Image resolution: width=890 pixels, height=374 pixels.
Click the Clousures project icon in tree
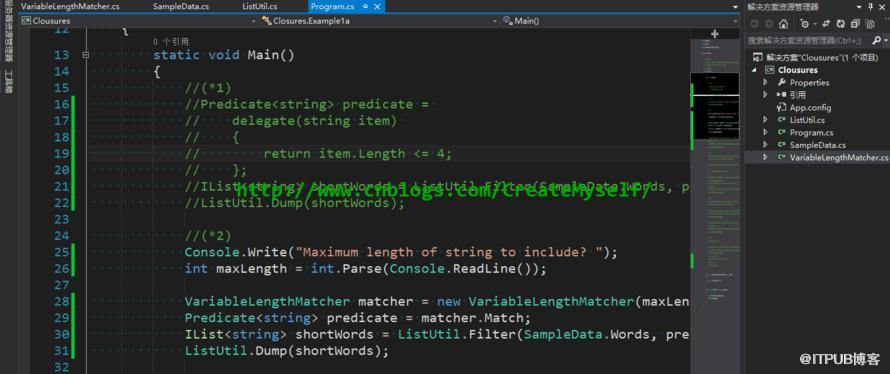[x=769, y=70]
